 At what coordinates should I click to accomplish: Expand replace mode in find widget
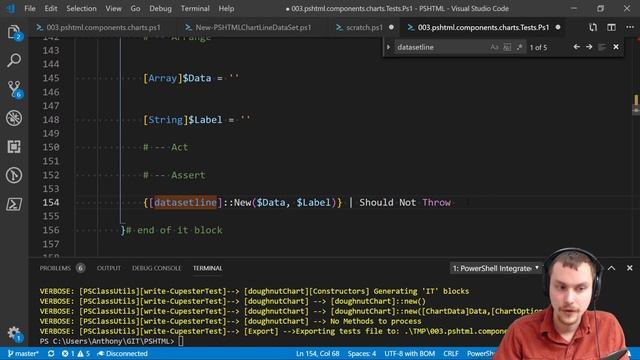coord(388,47)
